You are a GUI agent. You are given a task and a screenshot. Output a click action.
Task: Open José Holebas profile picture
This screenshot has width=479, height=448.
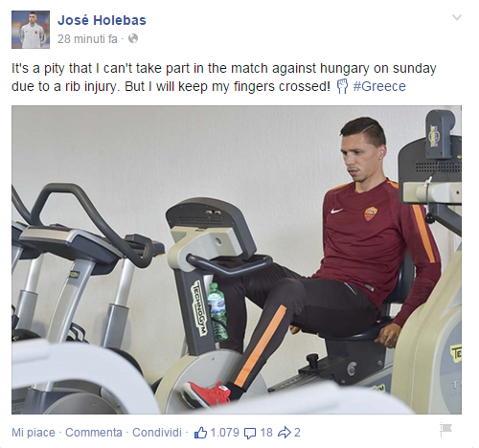point(31,30)
